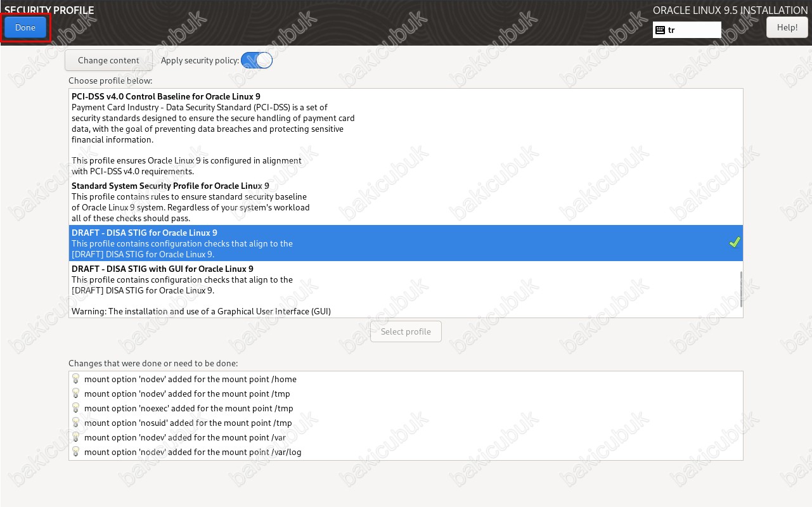Click the Change content button
This screenshot has width=812, height=507.
click(x=108, y=60)
